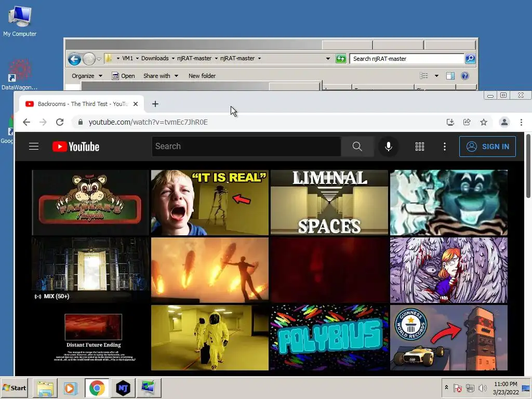Open the "IT IS REAL" video thumbnail

[x=210, y=203]
